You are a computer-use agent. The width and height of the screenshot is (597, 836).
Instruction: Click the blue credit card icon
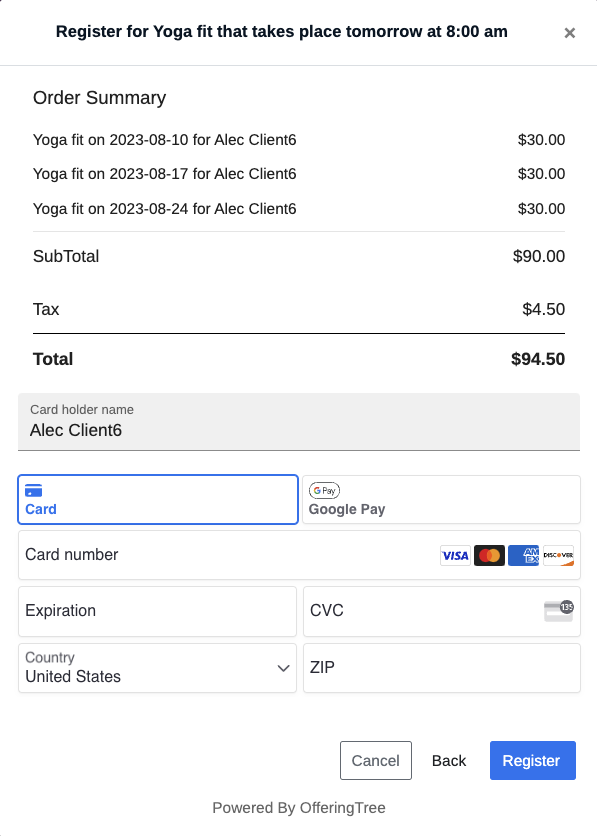point(34,491)
